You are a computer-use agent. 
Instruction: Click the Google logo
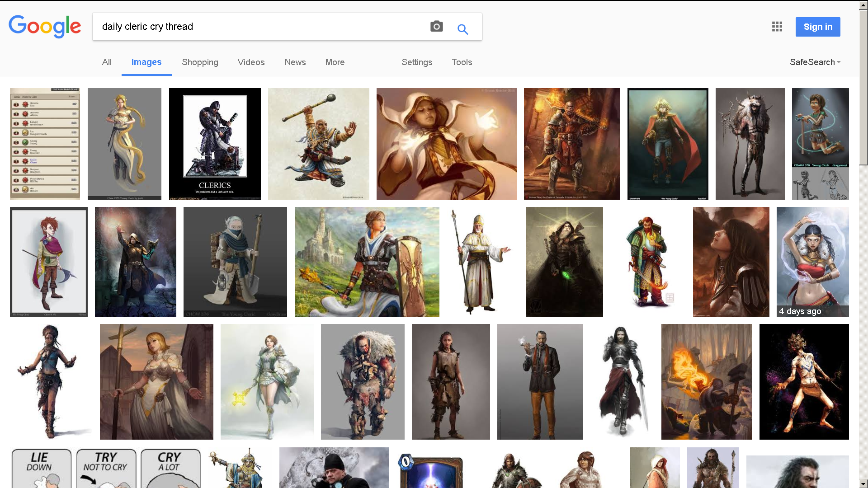click(x=45, y=27)
